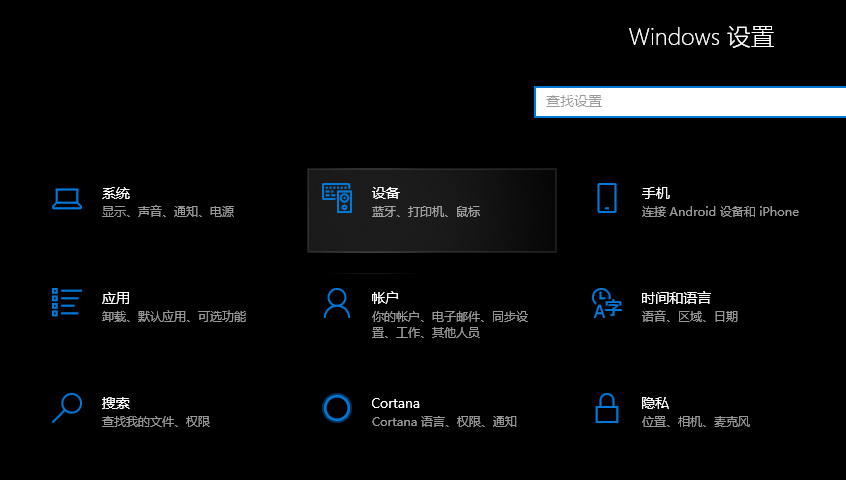This screenshot has width=846, height=480.
Task: Click the clock and letter 时间和语言 icon
Action: pos(606,303)
